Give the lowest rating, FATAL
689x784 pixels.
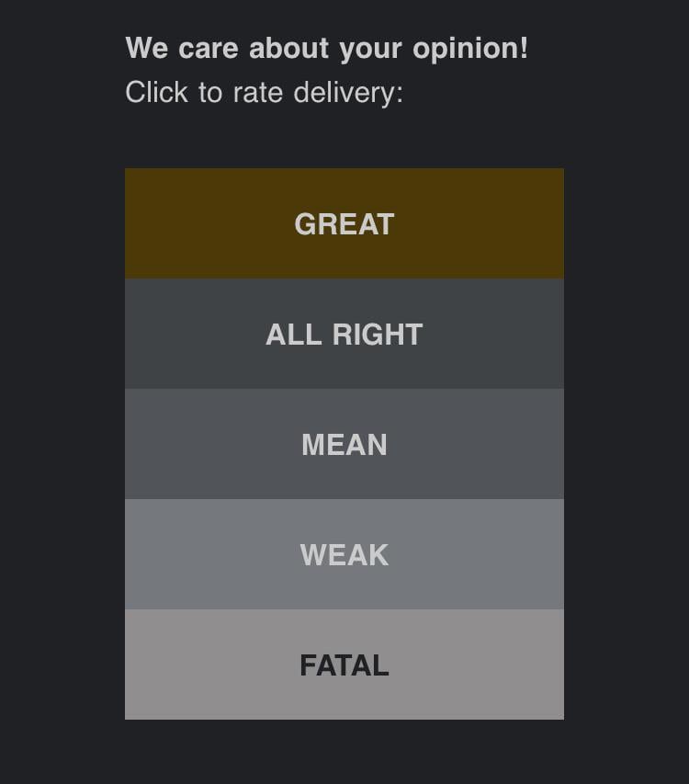coord(344,665)
